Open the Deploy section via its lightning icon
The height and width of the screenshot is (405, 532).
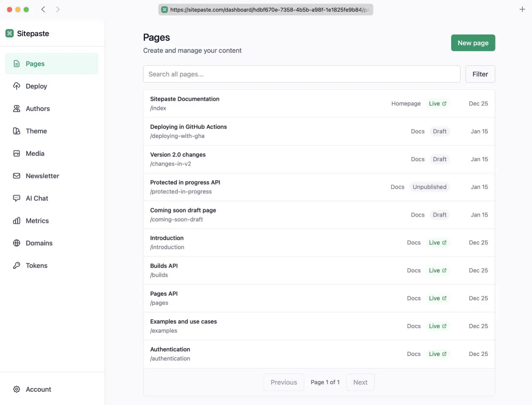click(17, 86)
